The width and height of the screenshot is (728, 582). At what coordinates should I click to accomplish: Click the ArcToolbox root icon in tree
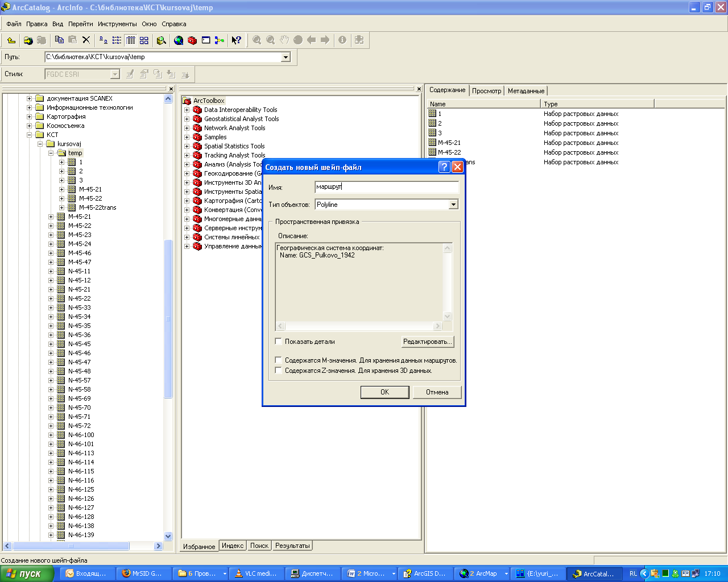coord(187,101)
